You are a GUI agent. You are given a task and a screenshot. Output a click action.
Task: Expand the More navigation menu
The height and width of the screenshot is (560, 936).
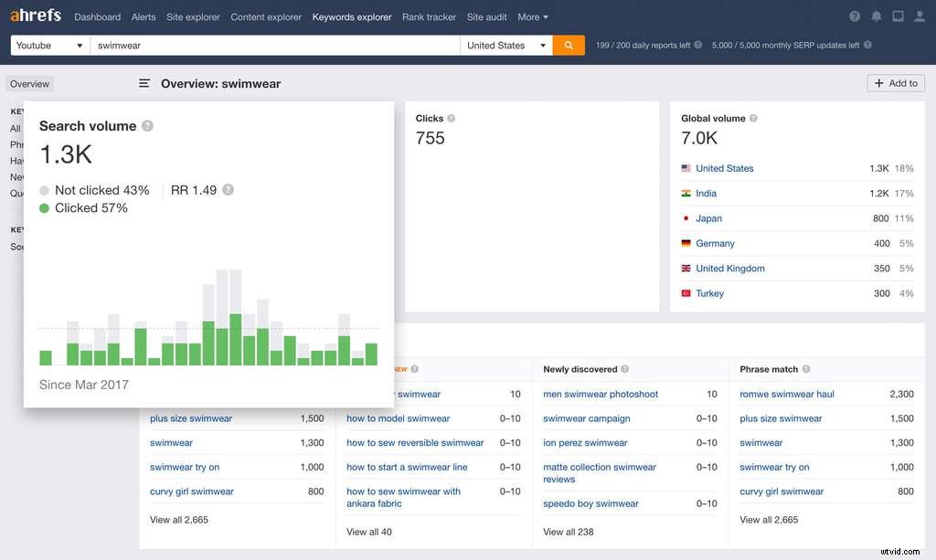pos(532,16)
